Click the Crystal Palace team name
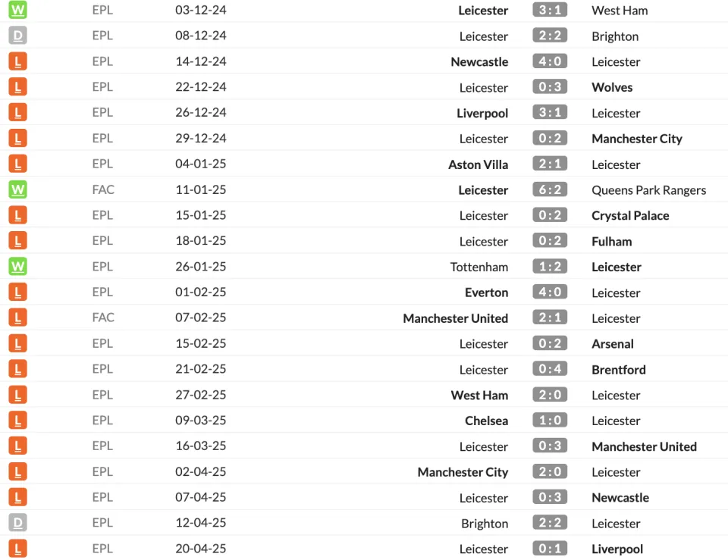Viewport: 728px width, 560px height. 630,216
